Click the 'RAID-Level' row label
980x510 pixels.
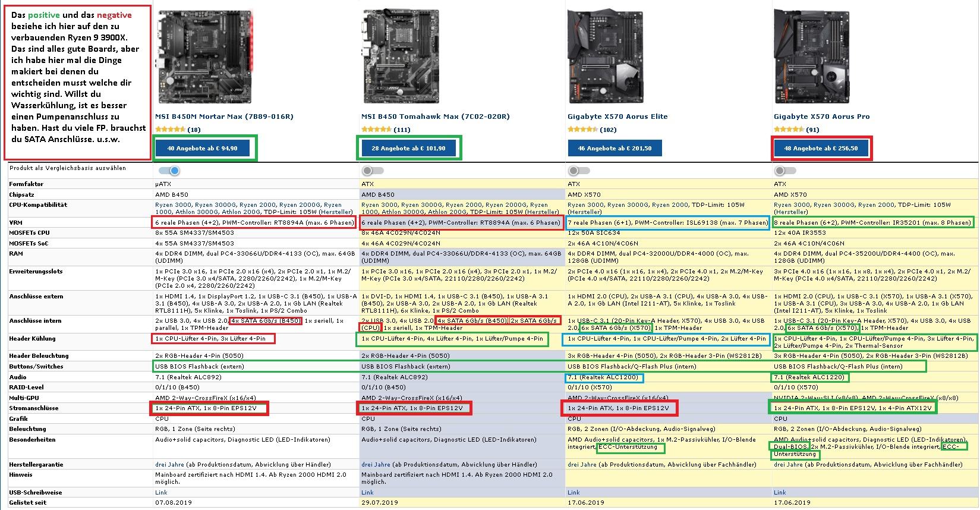point(27,388)
